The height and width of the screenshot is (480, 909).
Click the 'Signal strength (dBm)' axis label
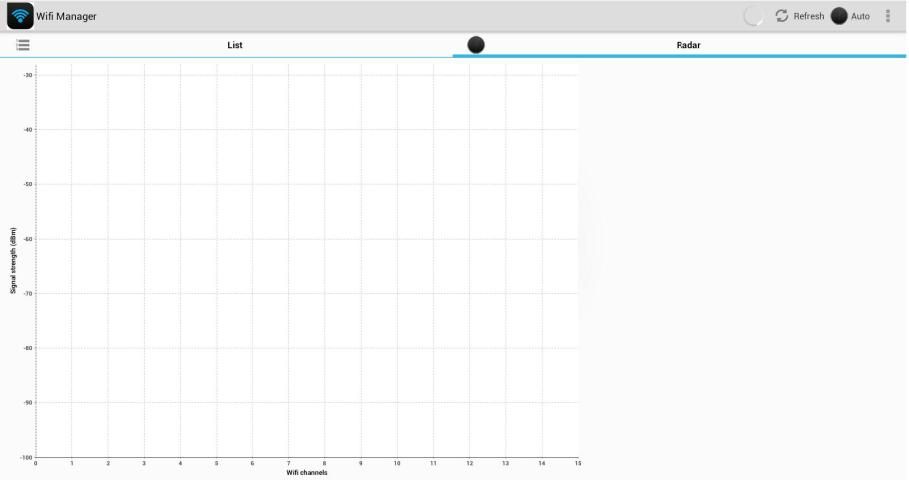tap(13, 261)
